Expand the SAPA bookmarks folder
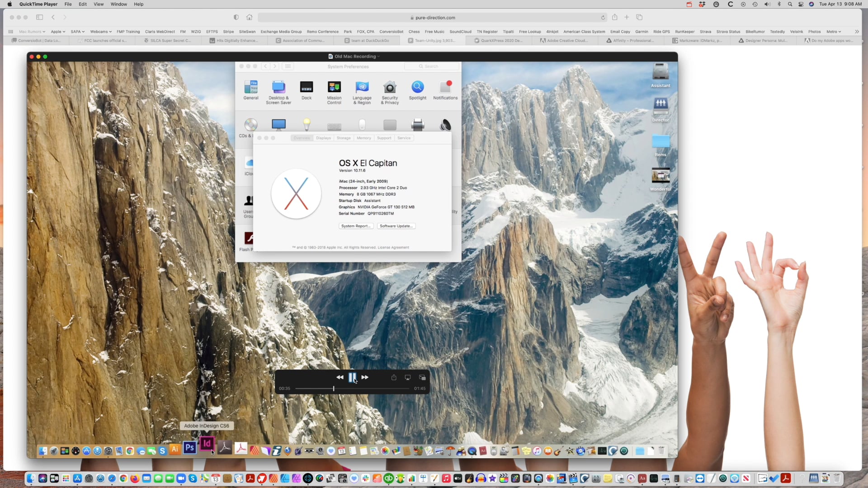Screen dimensions: 868x488 point(78,32)
